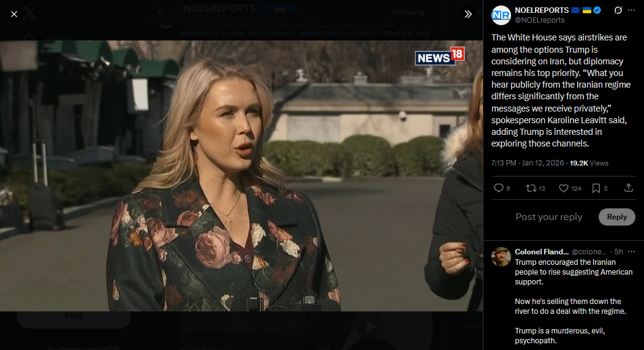Click the X logo in the dimmed background
644x350 pixels.
tap(29, 13)
